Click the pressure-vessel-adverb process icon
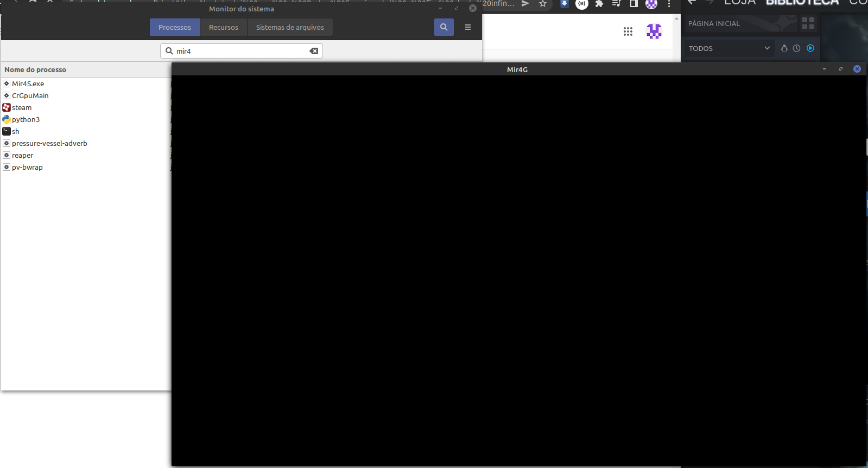This screenshot has width=868, height=468. (7, 143)
